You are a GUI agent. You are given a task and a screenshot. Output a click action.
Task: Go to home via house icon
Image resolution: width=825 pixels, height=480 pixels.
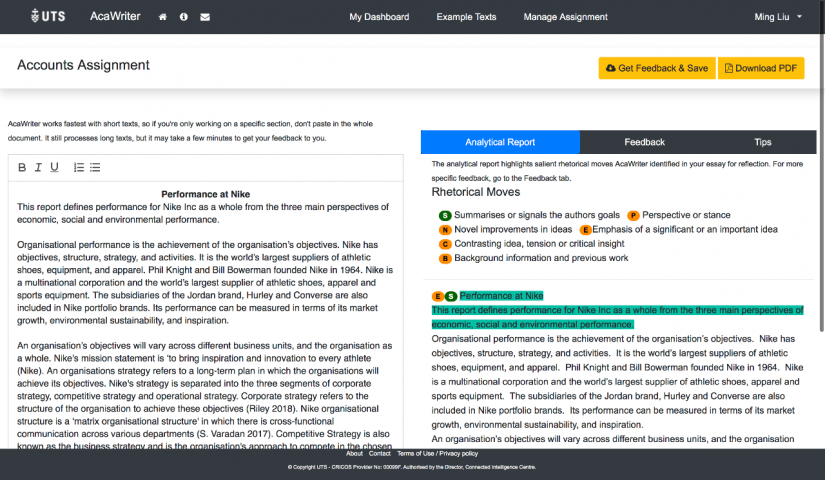tap(163, 17)
